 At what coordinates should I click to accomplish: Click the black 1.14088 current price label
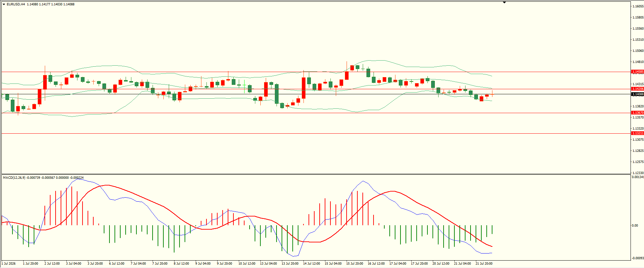(x=638, y=94)
